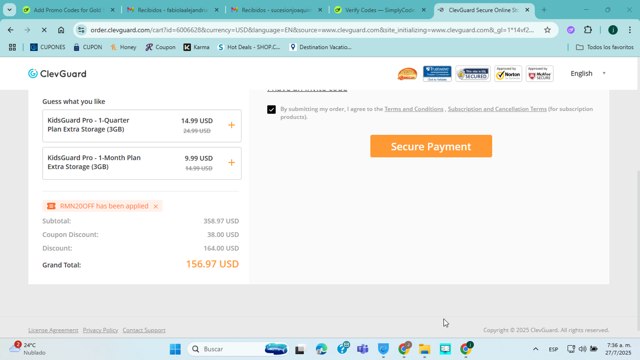
Task: Click the ESP input language indicator
Action: [553, 349]
